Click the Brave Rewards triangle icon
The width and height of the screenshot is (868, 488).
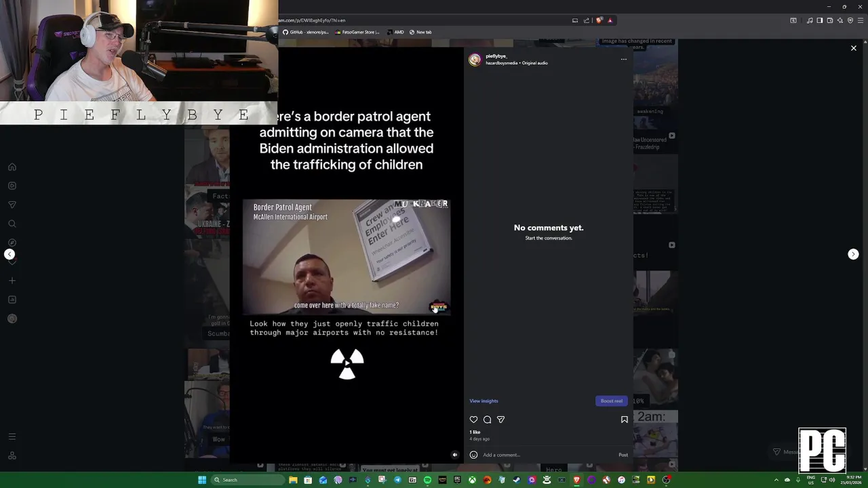(610, 20)
